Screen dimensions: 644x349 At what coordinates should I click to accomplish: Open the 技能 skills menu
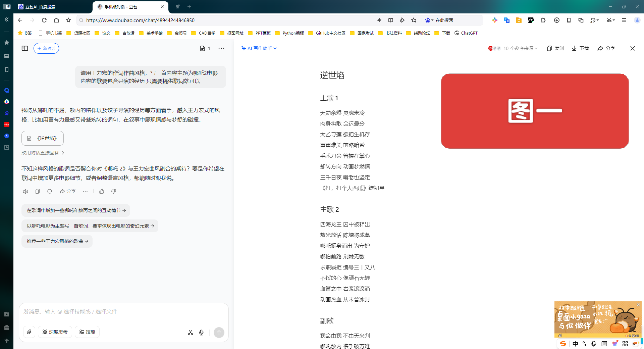pos(87,332)
